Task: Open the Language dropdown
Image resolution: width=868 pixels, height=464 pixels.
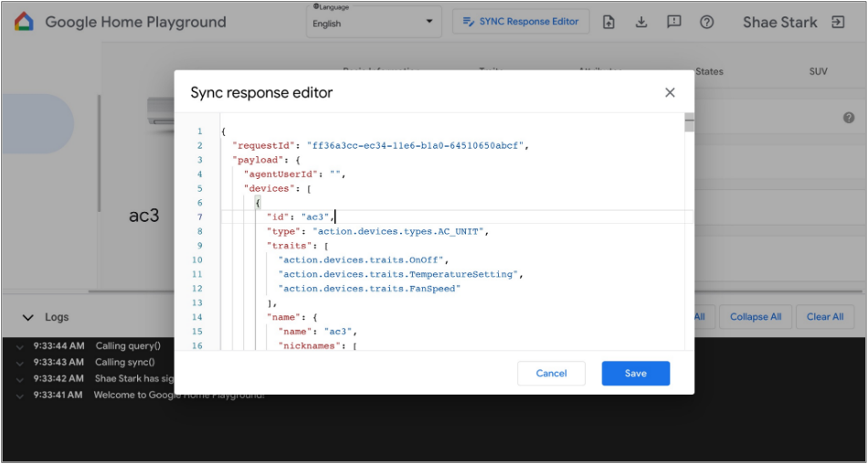Action: coord(373,23)
